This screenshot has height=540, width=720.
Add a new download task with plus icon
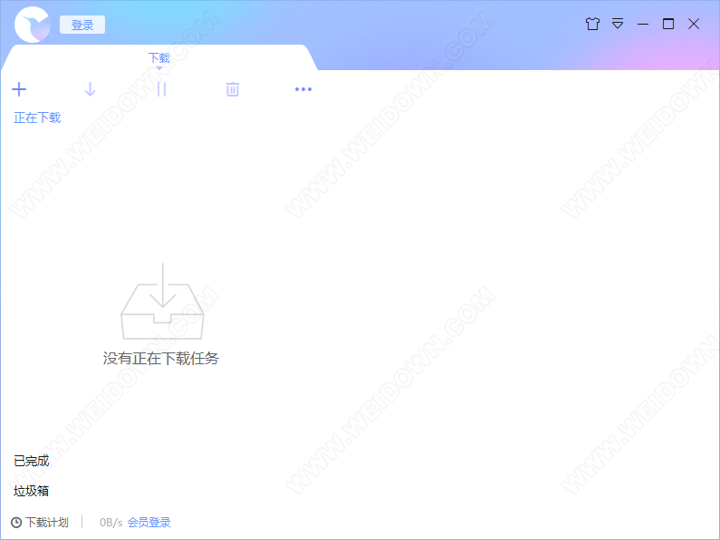pos(19,89)
